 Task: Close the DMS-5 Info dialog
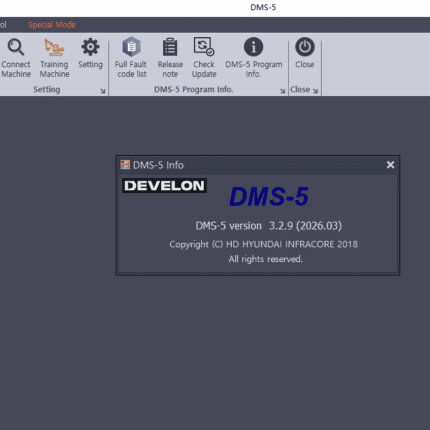point(390,165)
